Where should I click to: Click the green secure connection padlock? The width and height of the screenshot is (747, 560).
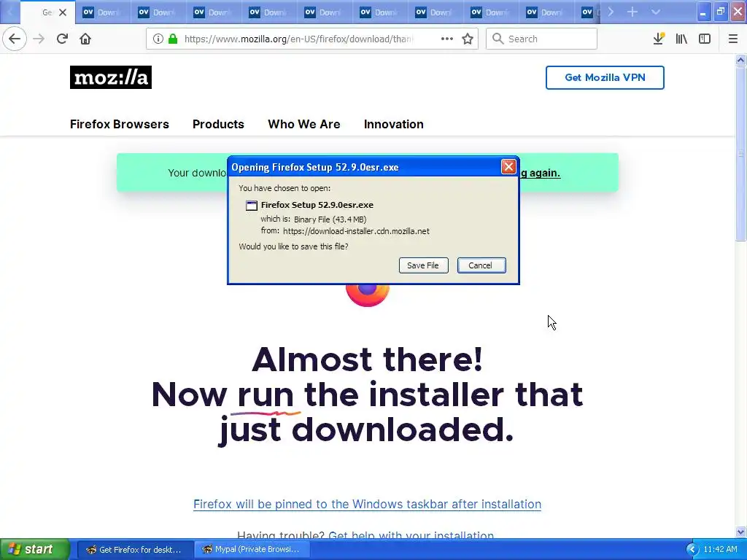click(x=173, y=39)
